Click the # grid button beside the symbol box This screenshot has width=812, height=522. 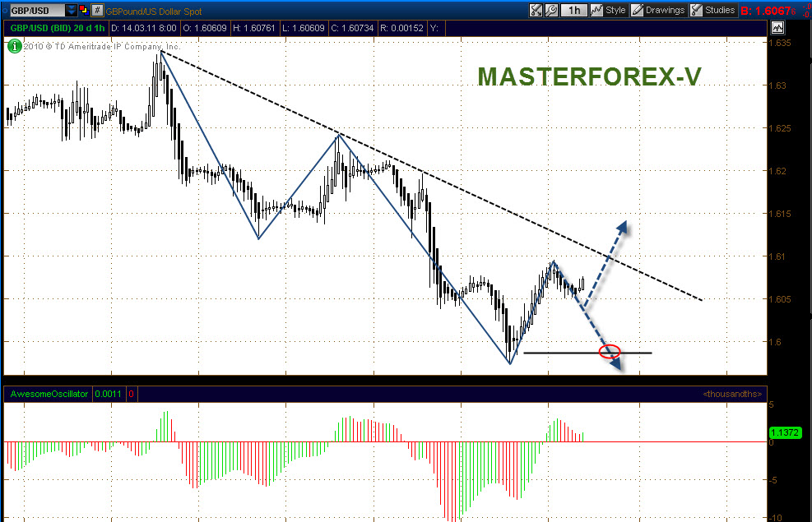tap(97, 11)
